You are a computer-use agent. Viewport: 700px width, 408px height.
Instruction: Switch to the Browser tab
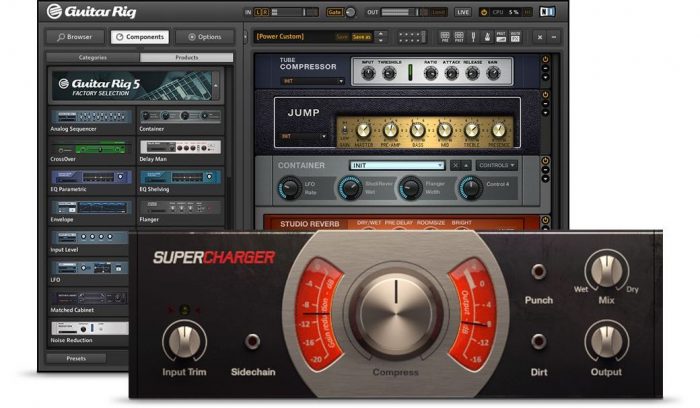pos(74,36)
